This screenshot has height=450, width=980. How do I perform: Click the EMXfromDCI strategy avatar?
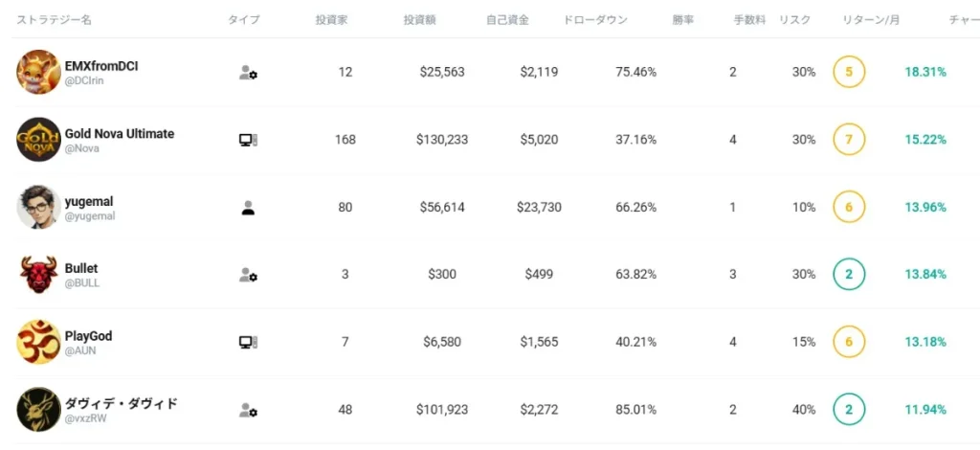pos(38,72)
